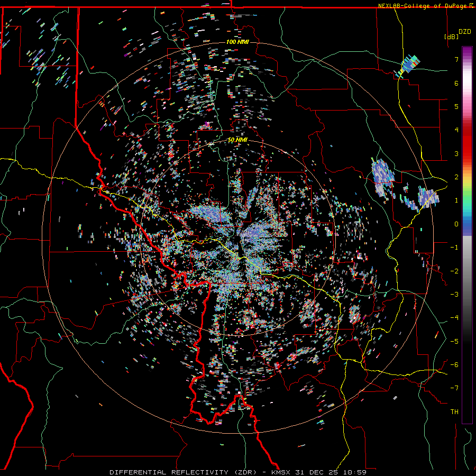Click the 7 value on color scale
The image size is (476, 476).
456,59
